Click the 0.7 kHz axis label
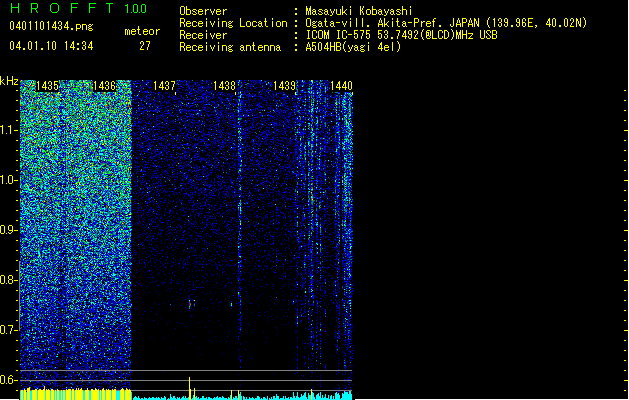Viewport: 629px width, 400px height. click(8, 330)
